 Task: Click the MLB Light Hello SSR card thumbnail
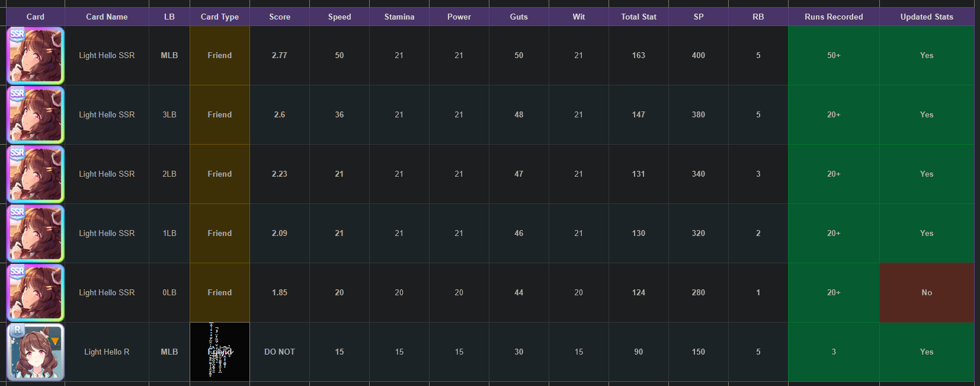[36, 55]
